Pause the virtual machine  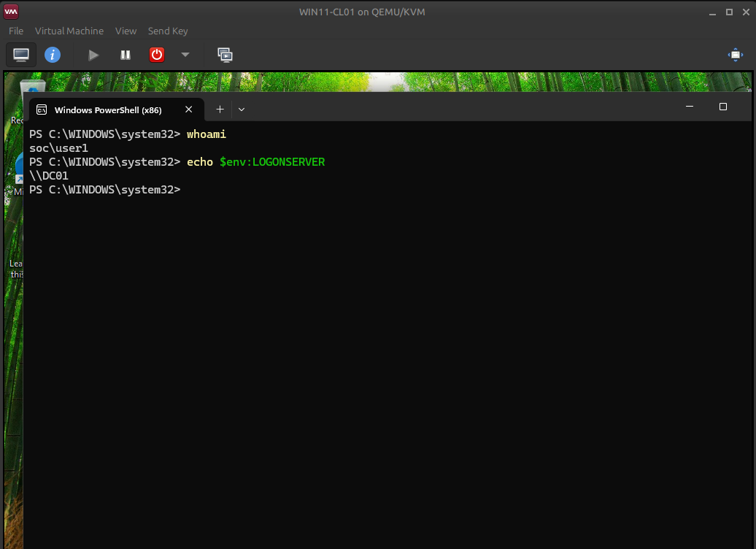click(x=125, y=54)
